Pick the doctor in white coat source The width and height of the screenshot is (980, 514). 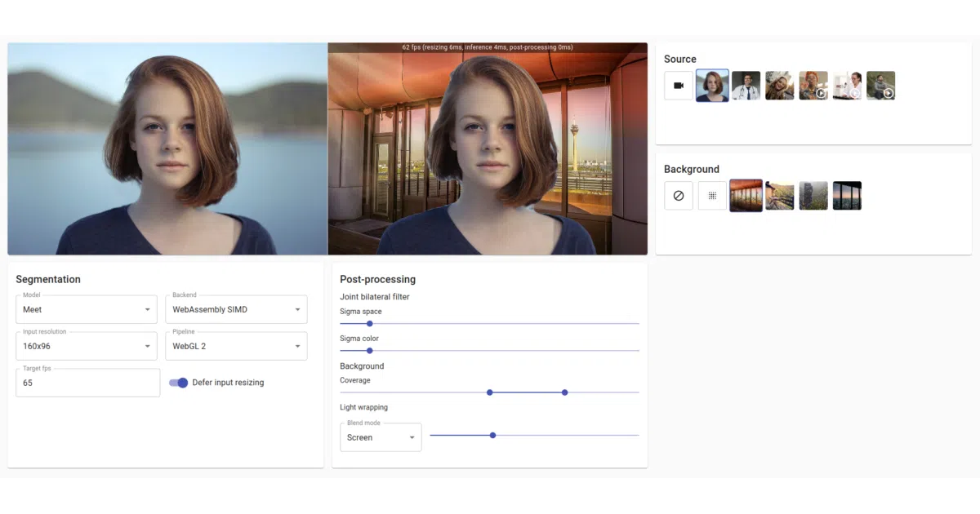tap(746, 86)
